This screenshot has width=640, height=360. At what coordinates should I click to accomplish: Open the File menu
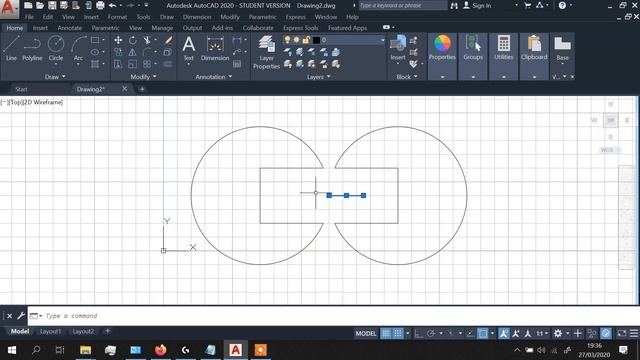pos(29,17)
